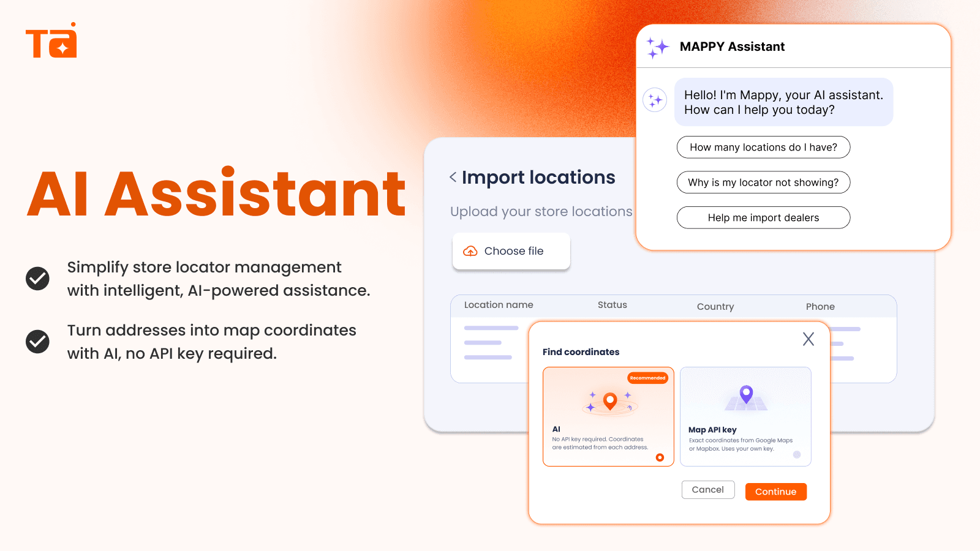Click the 'Map API key' card title
The width and height of the screenshot is (980, 551).
(x=712, y=430)
